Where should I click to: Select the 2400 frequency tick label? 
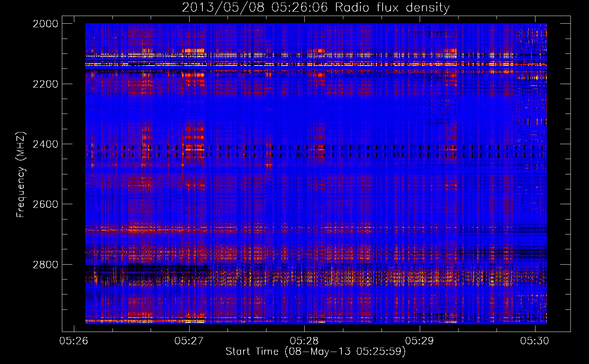point(46,144)
